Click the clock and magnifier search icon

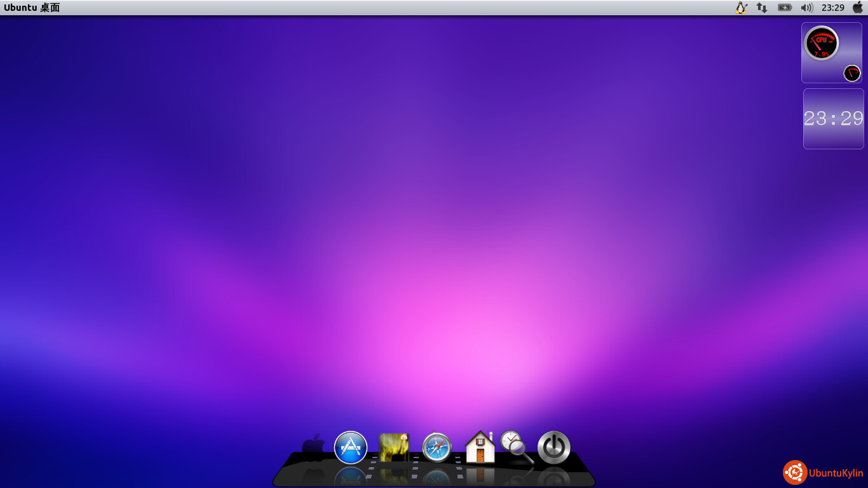(516, 446)
